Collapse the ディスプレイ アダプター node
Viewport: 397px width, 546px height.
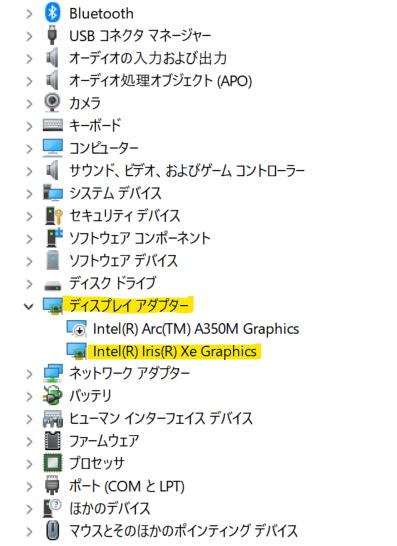coord(29,307)
